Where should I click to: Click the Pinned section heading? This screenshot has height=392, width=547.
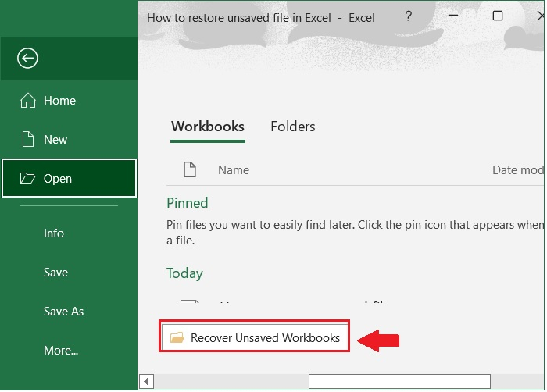point(188,203)
